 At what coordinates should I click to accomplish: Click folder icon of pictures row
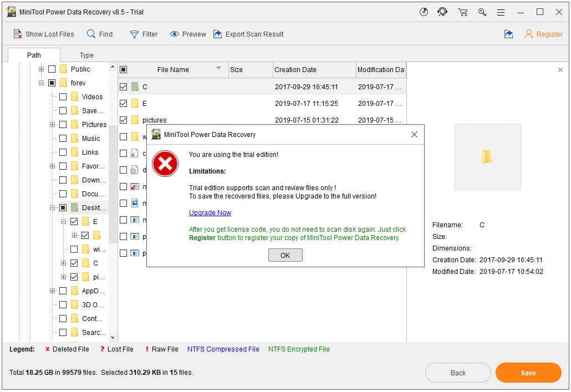point(135,120)
